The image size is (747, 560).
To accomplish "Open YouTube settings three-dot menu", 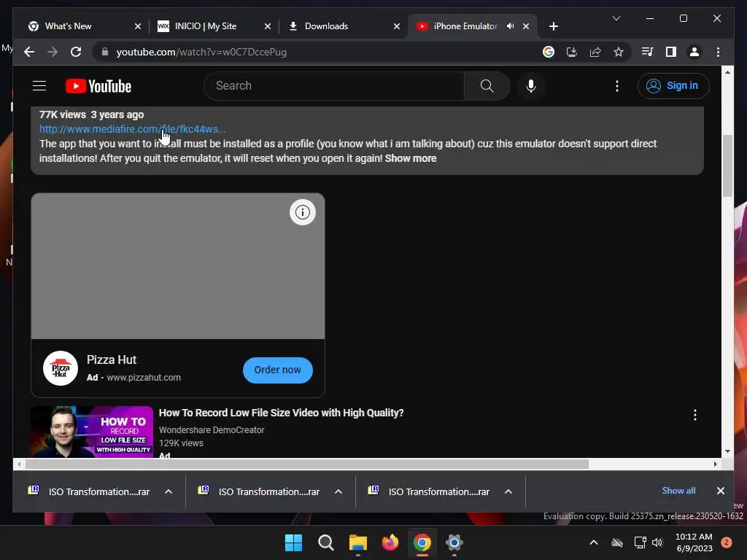I will [617, 86].
